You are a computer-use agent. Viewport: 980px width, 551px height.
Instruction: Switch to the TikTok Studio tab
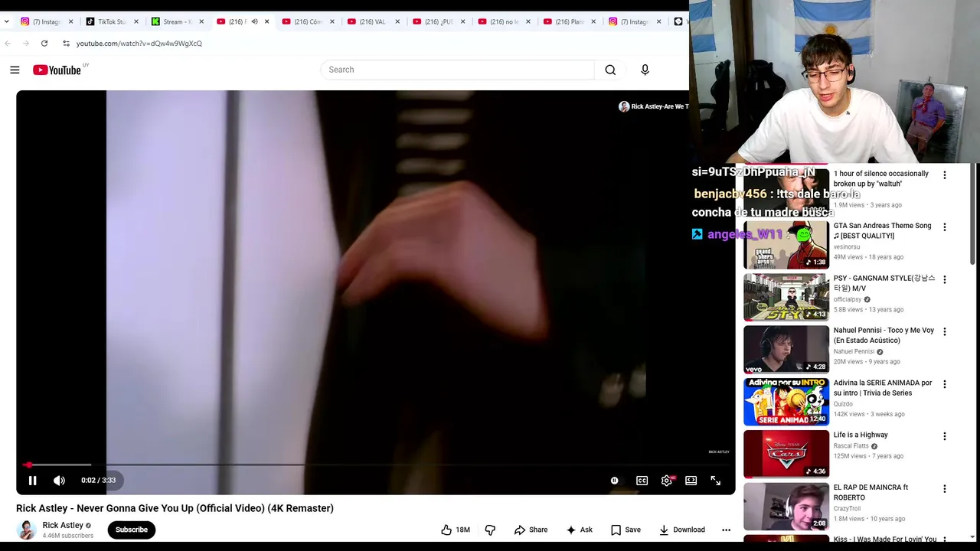pos(112,21)
